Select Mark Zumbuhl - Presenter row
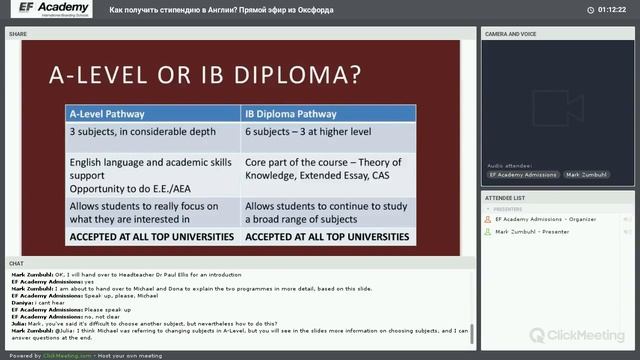Viewport: 640px width, 360px height. pyautogui.click(x=558, y=232)
